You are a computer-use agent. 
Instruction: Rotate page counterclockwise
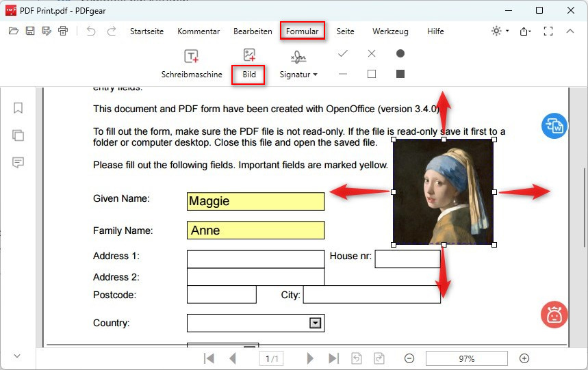pyautogui.click(x=357, y=358)
